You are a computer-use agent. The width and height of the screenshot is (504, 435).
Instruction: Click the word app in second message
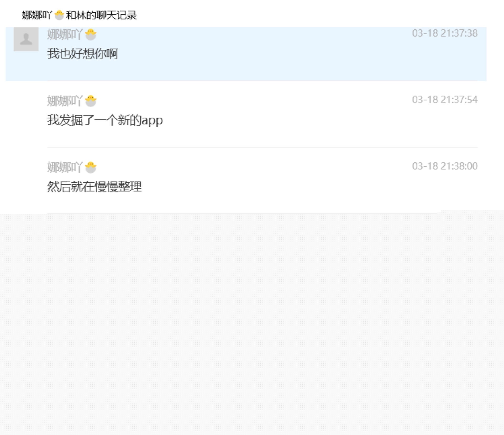(152, 121)
